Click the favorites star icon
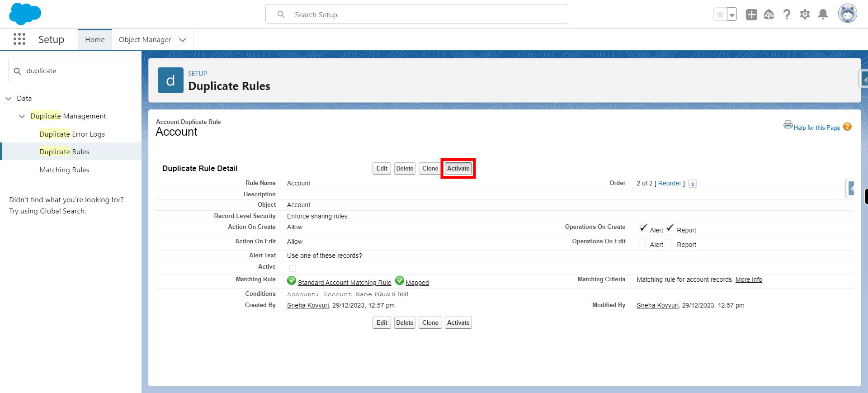This screenshot has width=868, height=393. 720,14
